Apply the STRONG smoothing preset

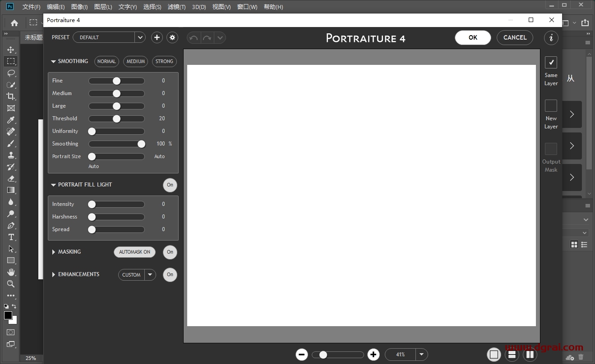tap(164, 62)
